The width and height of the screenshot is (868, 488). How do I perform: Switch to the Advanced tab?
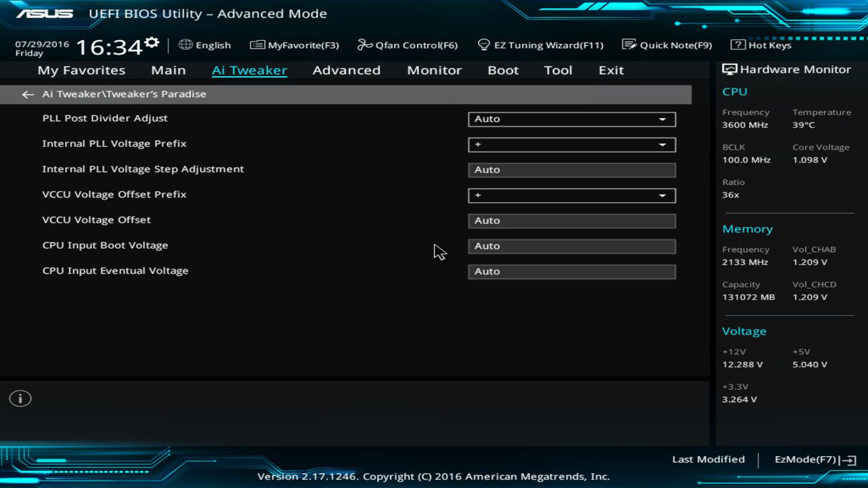coord(347,70)
